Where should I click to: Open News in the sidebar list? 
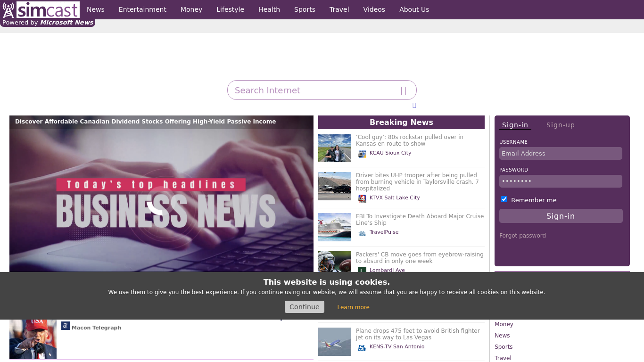[x=502, y=336]
